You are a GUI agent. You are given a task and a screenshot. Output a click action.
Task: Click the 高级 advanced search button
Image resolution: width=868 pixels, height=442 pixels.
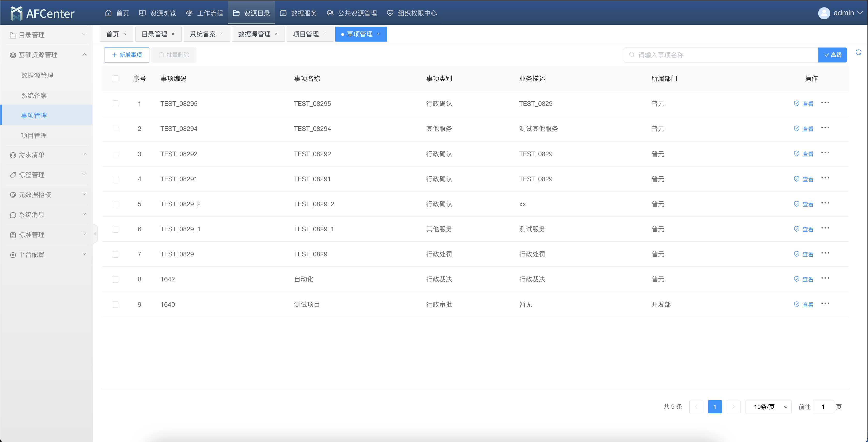pos(832,55)
